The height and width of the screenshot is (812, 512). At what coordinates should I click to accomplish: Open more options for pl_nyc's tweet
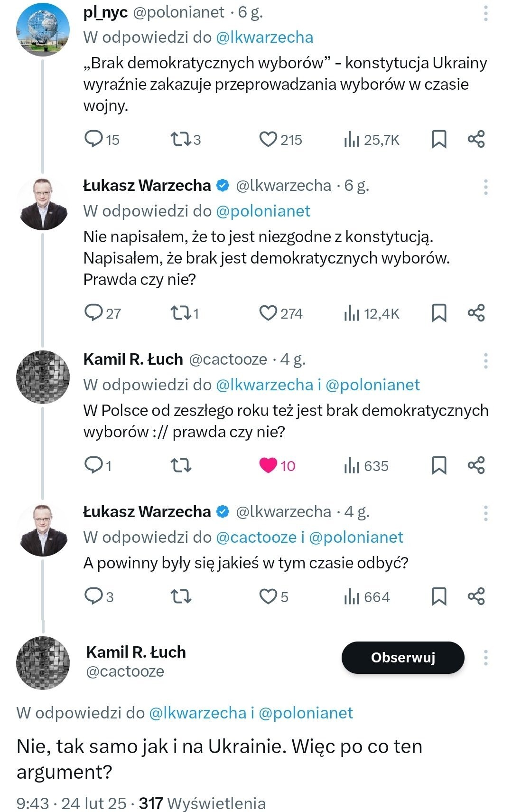tap(486, 13)
